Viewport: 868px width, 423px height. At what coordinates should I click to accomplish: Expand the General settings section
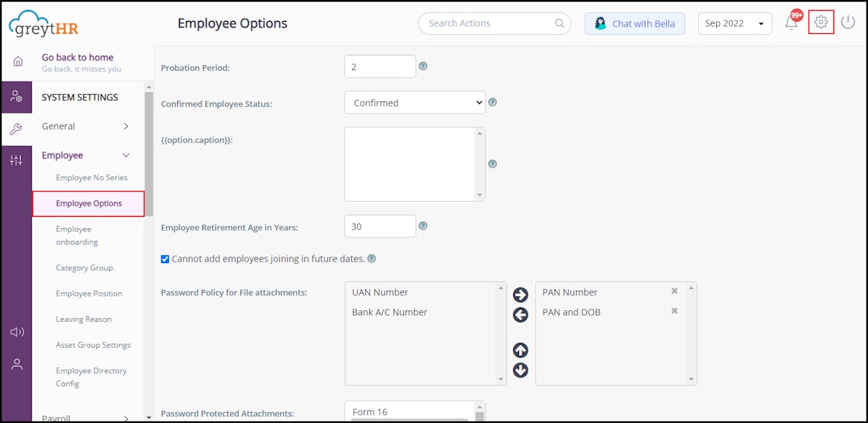point(87,126)
